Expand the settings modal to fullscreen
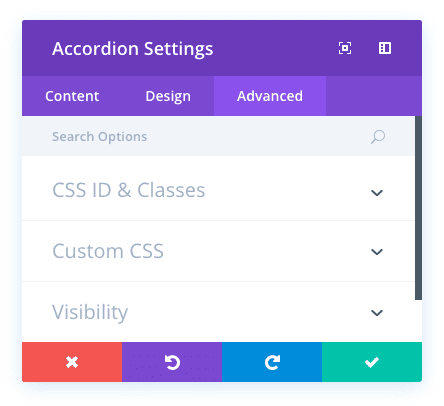The height and width of the screenshot is (406, 444). pos(345,48)
